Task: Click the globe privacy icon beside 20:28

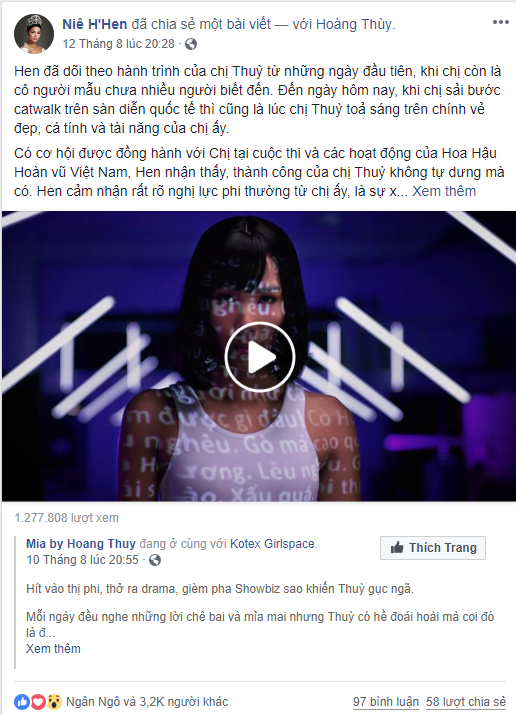Action: point(191,44)
